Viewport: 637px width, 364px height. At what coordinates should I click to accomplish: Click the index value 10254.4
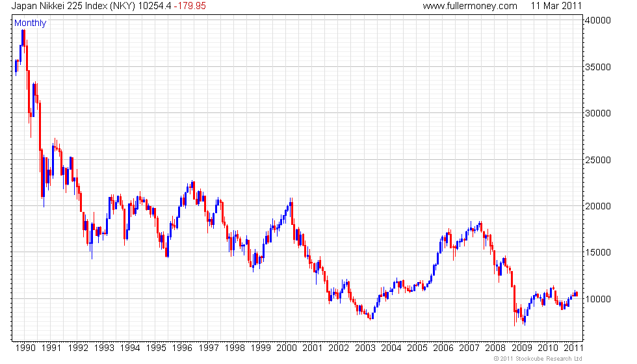155,6
